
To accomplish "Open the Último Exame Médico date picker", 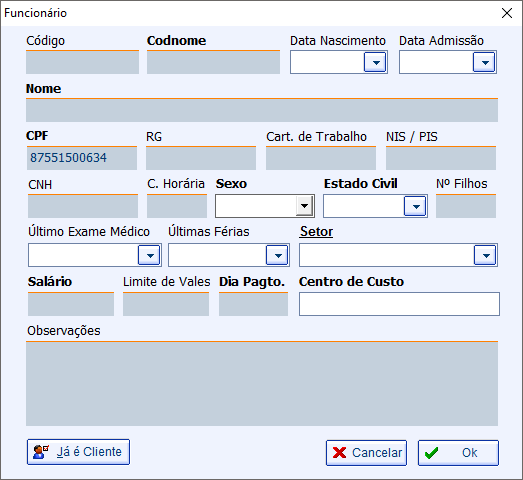I will coord(149,255).
